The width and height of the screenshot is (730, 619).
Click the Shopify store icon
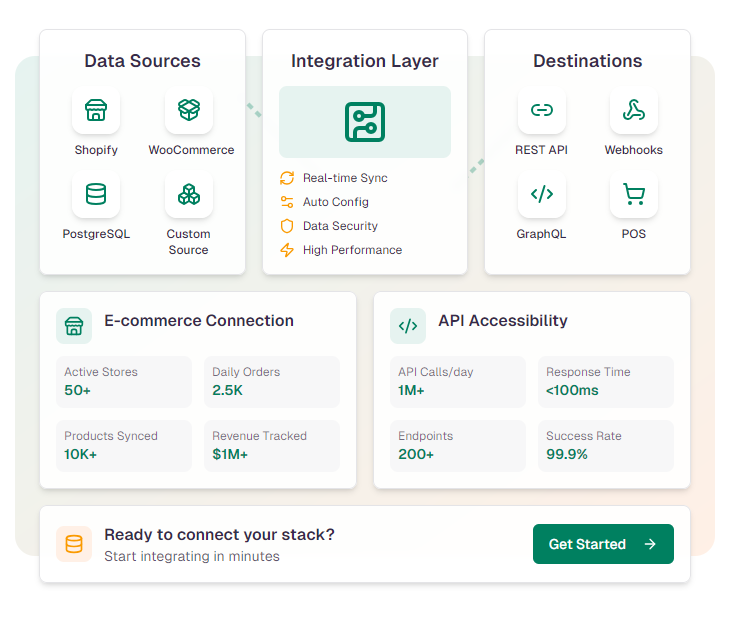tap(96, 110)
